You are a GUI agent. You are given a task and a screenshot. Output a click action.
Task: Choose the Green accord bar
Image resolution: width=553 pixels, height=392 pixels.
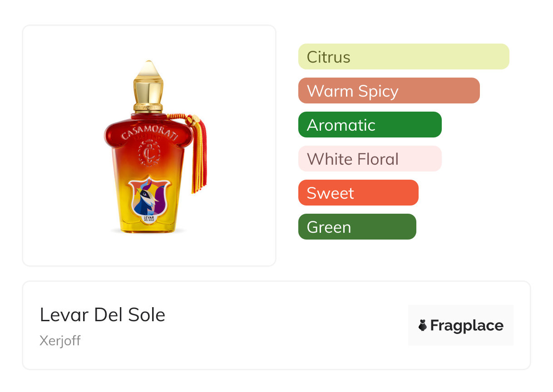(x=357, y=227)
